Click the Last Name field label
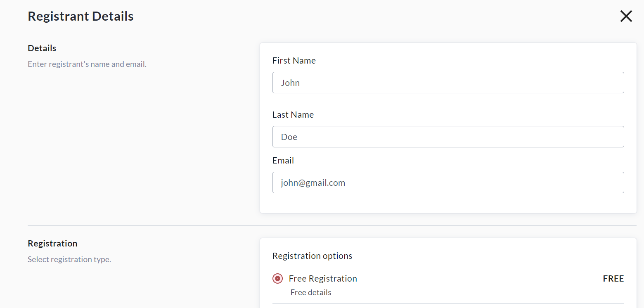The image size is (644, 308). pyautogui.click(x=293, y=115)
